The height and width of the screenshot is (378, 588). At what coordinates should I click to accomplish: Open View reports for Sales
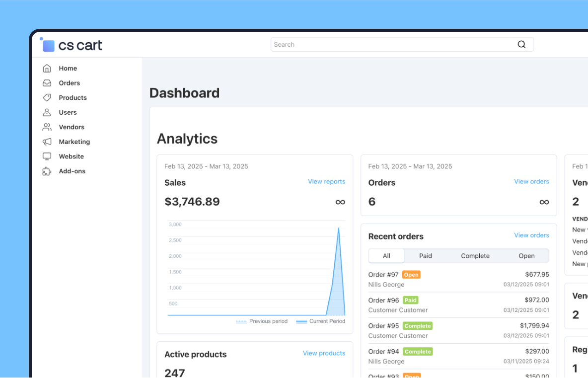326,182
